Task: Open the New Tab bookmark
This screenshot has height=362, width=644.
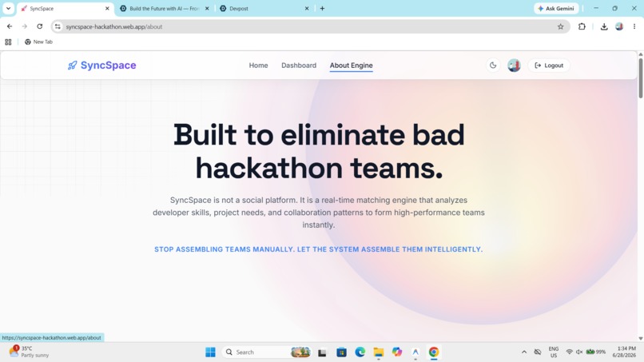Action: (38, 42)
